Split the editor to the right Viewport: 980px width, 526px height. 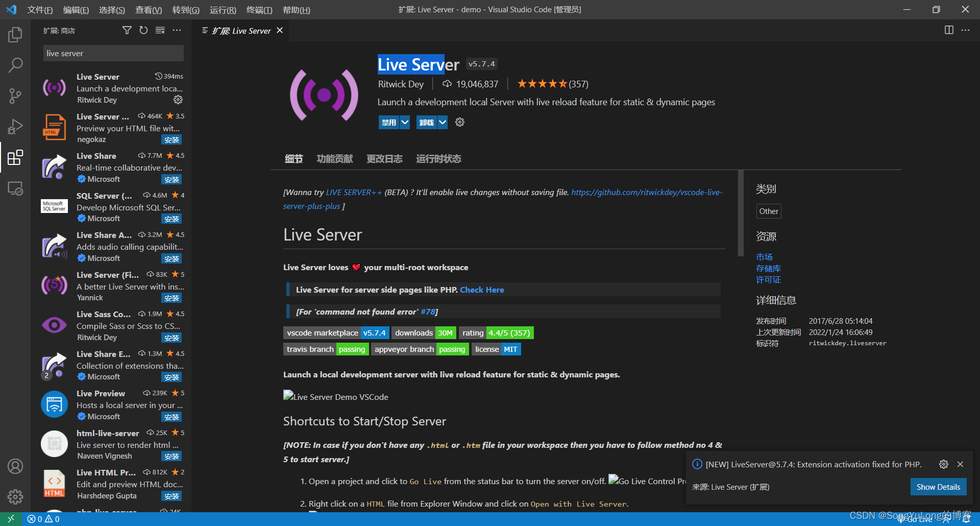click(x=949, y=30)
